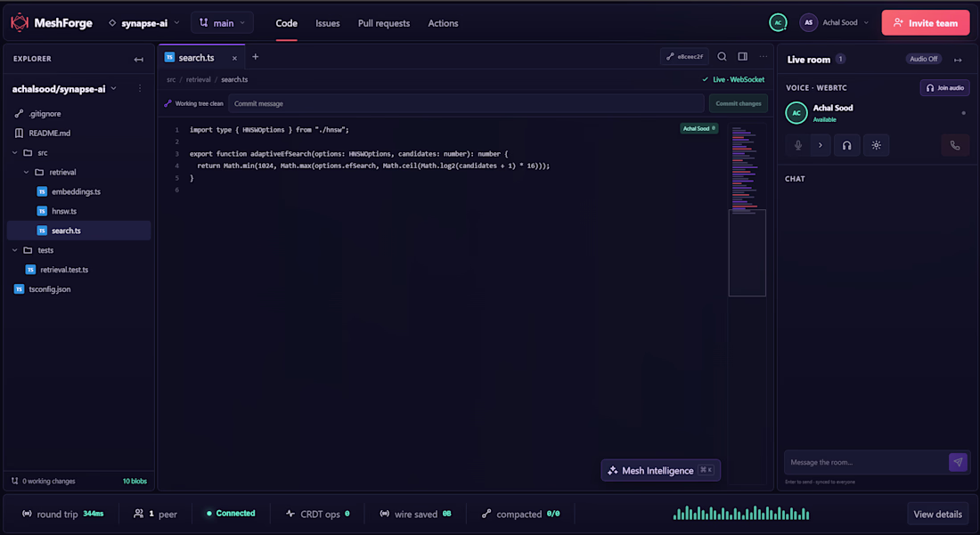Collapse the Live room panel arrow
The image size is (980, 535).
(958, 60)
